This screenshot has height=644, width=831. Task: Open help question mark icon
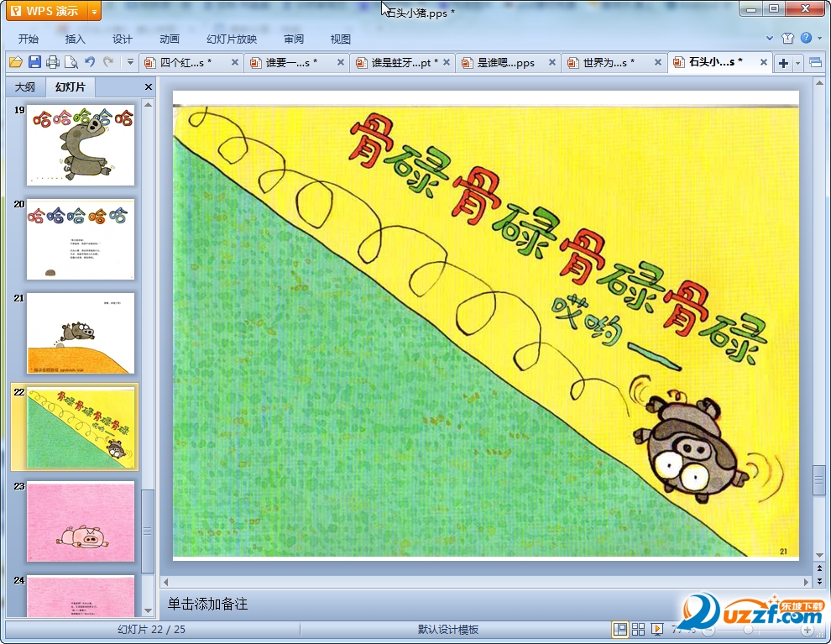pos(806,38)
